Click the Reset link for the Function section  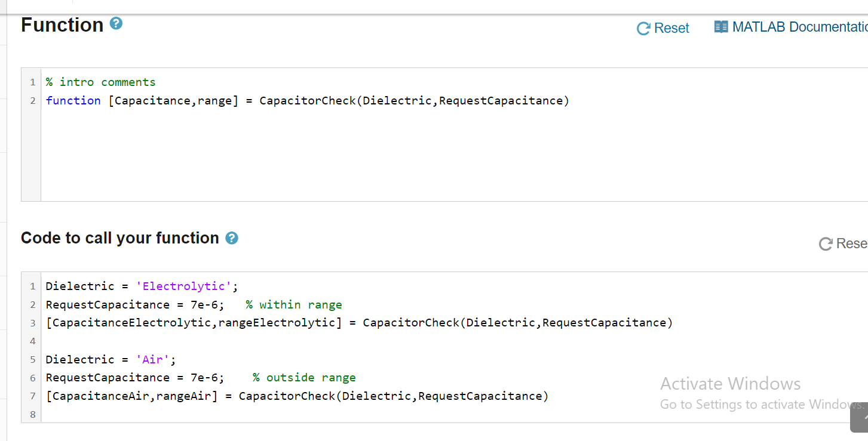(x=672, y=27)
